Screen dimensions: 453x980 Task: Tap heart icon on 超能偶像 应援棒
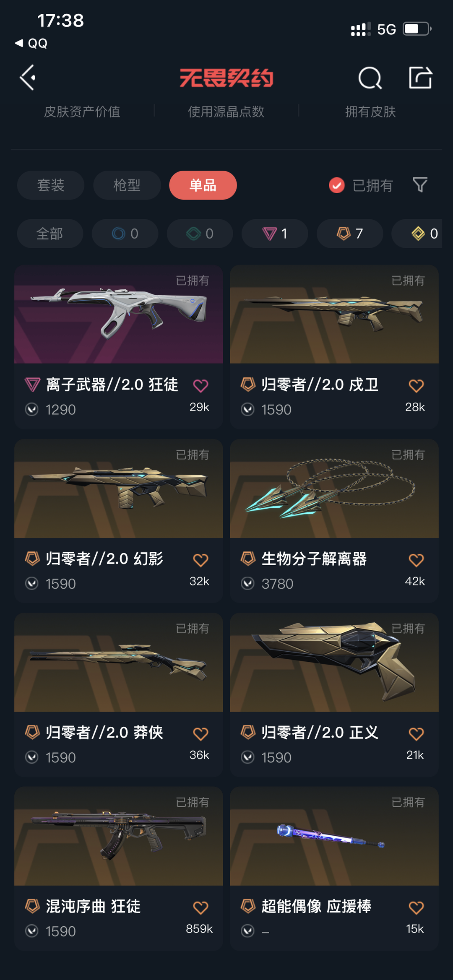click(416, 907)
